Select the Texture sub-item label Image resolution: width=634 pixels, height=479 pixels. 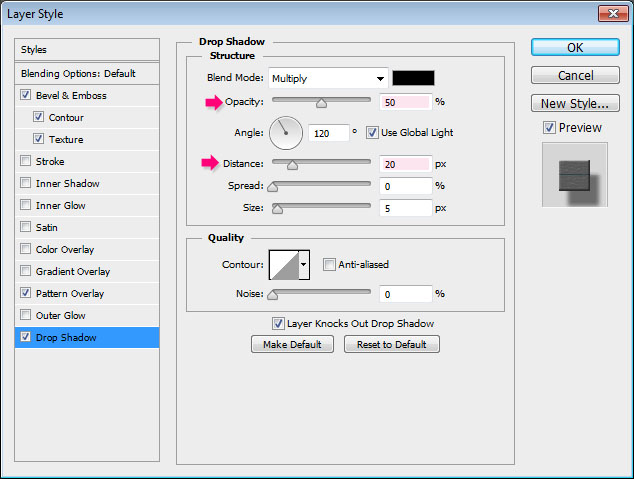click(66, 139)
